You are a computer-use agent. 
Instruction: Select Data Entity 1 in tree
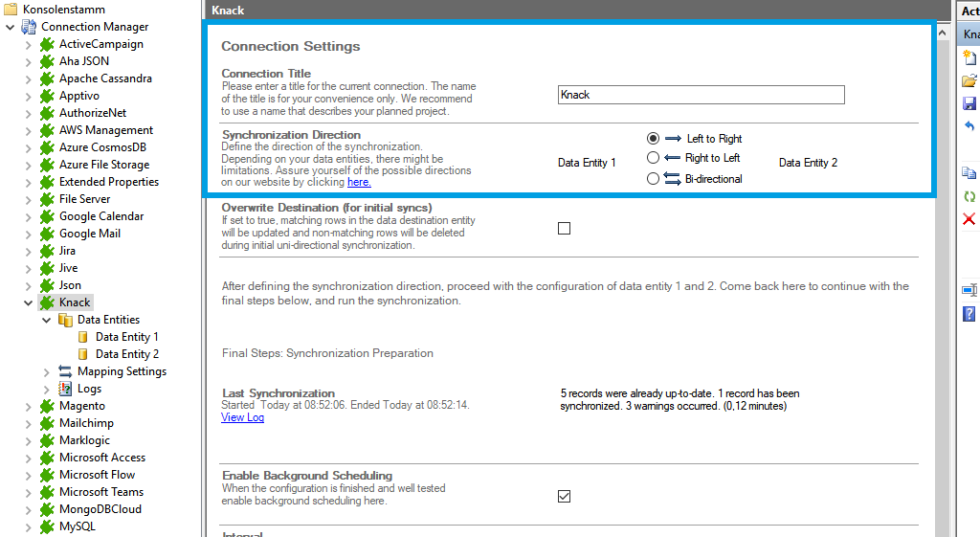[126, 337]
